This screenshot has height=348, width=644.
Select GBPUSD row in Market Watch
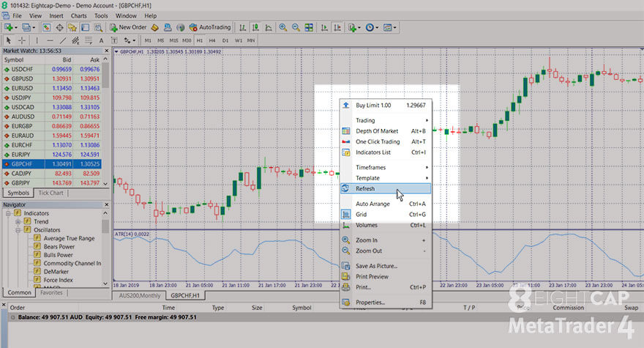(52, 78)
